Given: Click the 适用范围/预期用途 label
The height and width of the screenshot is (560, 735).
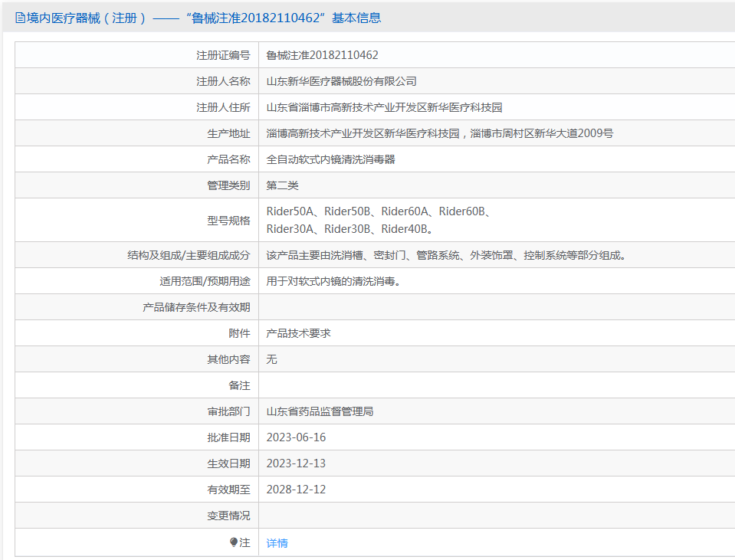Looking at the screenshot, I should tap(205, 281).
